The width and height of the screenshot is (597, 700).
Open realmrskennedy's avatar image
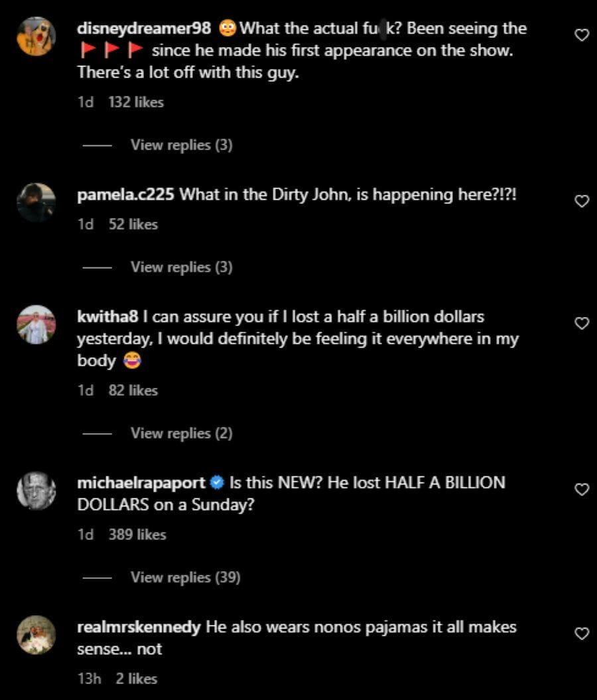tap(36, 635)
